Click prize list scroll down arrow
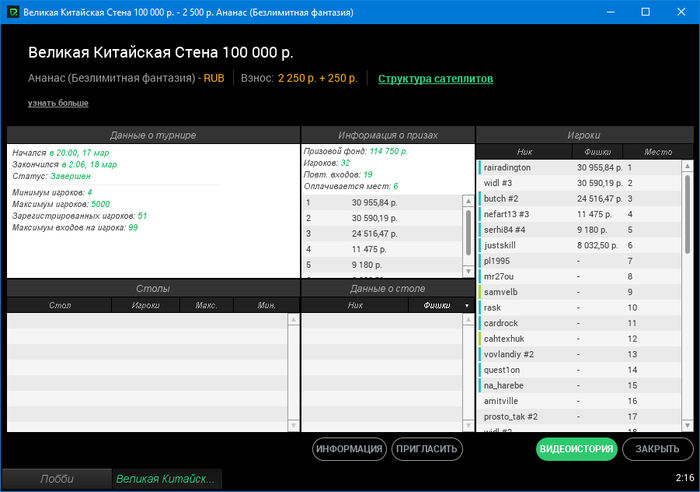 point(468,271)
